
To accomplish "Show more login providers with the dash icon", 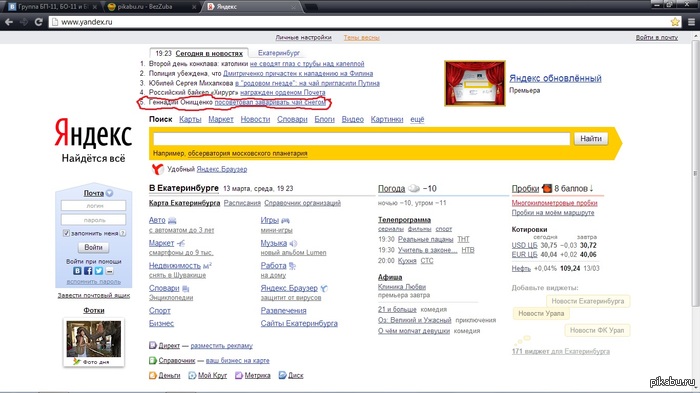I will 109,271.
